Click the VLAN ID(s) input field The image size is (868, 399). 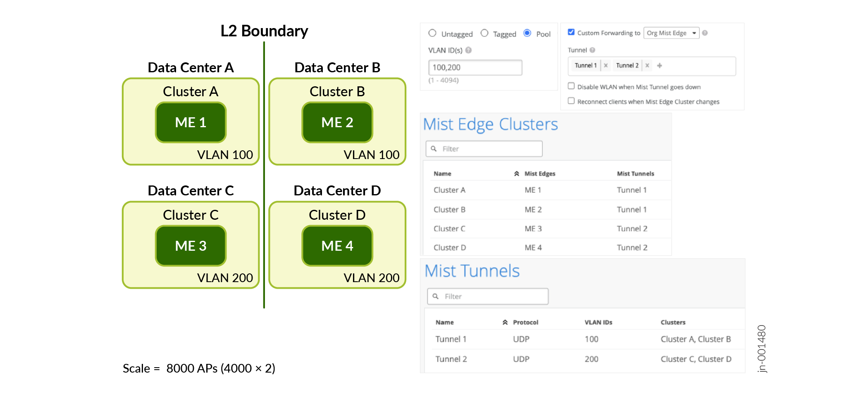475,67
